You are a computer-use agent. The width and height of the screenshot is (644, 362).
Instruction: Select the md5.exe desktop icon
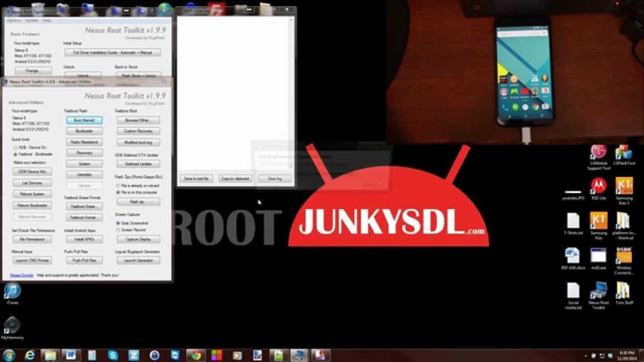[598, 259]
